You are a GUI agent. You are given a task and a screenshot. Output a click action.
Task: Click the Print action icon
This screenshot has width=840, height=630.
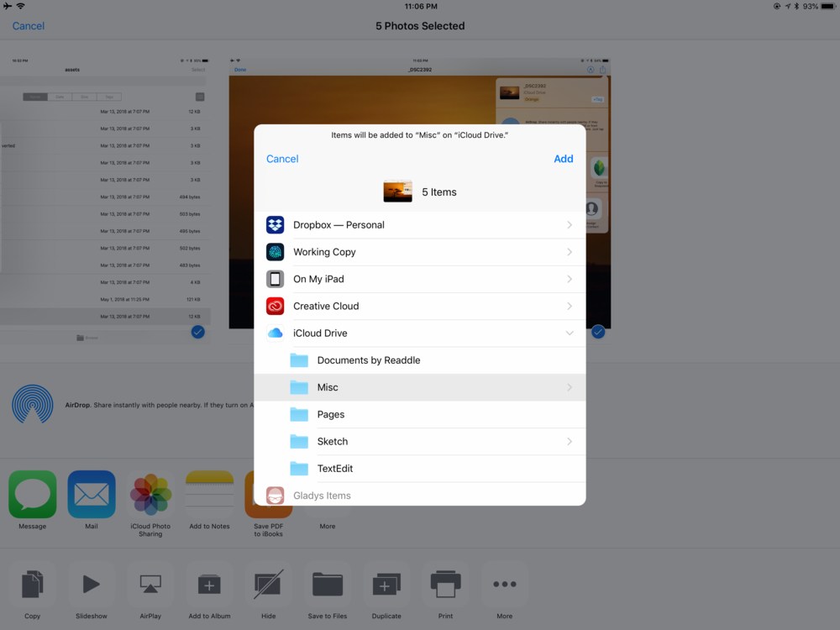pyautogui.click(x=445, y=584)
